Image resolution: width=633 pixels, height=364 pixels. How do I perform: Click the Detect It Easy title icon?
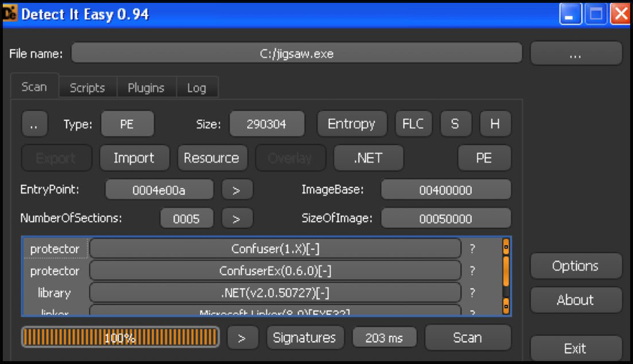pos(10,13)
